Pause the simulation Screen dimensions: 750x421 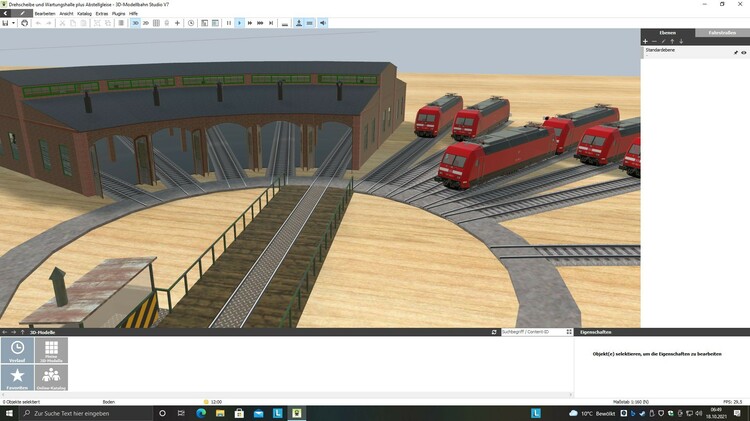229,23
